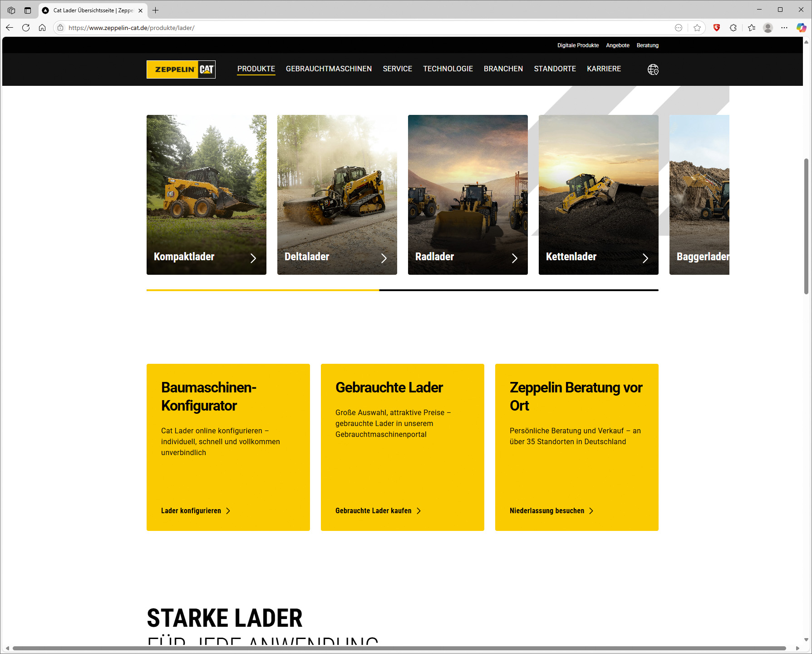Image resolution: width=812 pixels, height=654 pixels.
Task: Click the address bar URL field
Action: [x=368, y=28]
